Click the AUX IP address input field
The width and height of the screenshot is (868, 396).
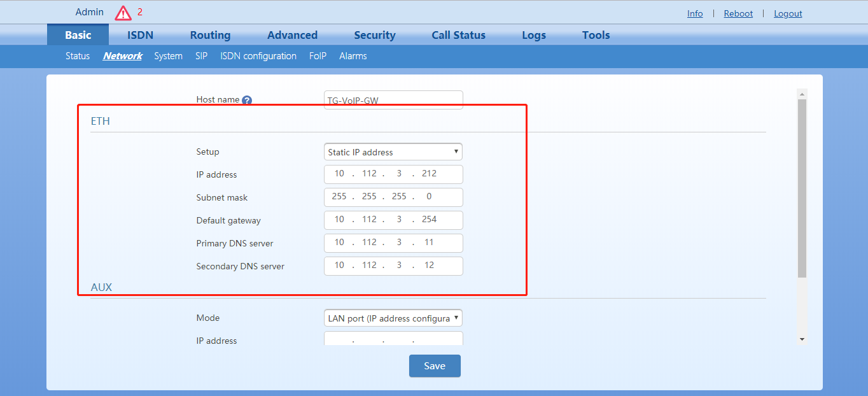pyautogui.click(x=393, y=339)
